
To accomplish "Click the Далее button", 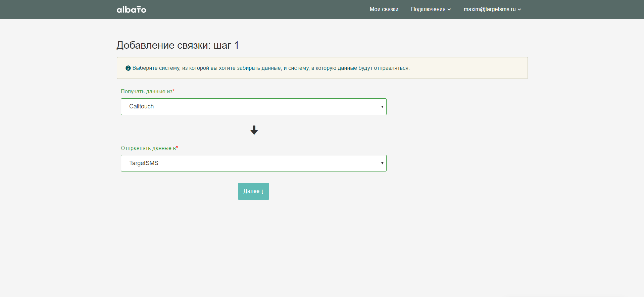I will click(x=253, y=191).
